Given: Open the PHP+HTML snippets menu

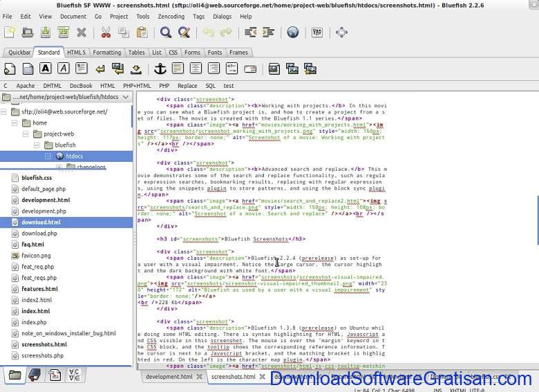Looking at the screenshot, I should 137,86.
